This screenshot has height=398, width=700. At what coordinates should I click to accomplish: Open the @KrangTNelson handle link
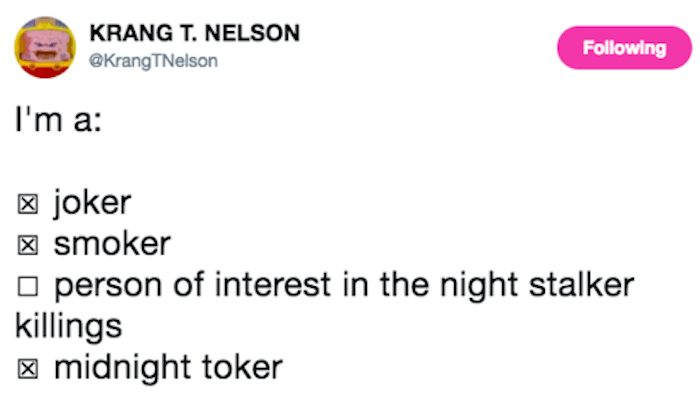pos(154,61)
